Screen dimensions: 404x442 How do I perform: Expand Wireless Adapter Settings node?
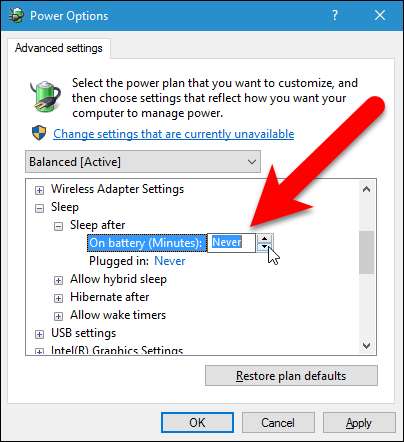(39, 190)
